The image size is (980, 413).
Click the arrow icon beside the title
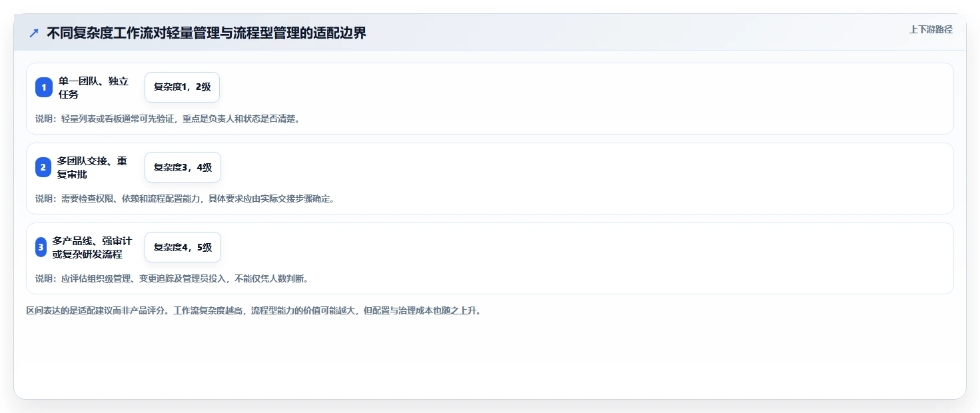click(x=34, y=33)
